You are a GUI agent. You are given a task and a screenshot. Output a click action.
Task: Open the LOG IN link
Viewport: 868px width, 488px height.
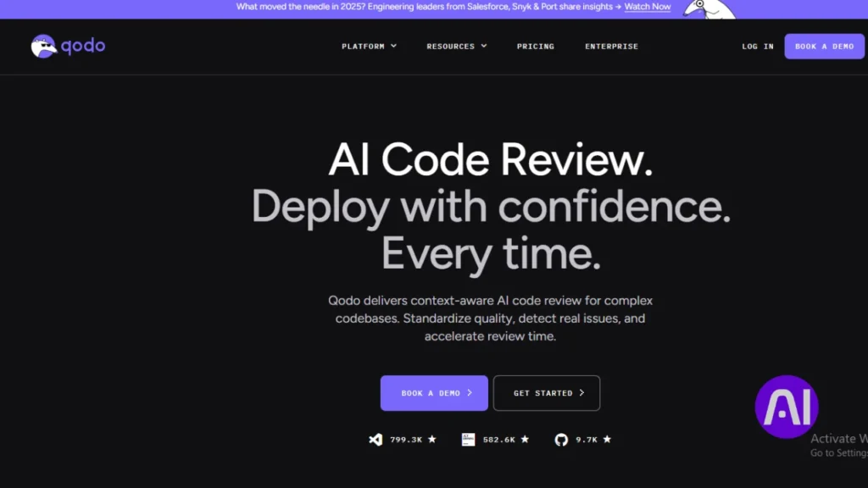tap(757, 47)
